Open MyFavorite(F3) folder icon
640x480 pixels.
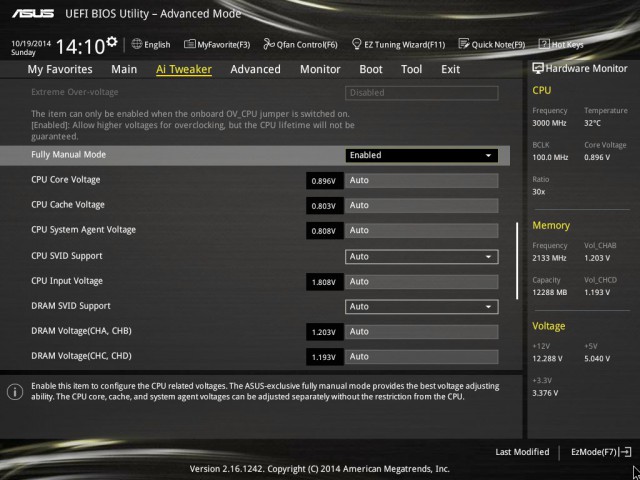click(x=189, y=44)
